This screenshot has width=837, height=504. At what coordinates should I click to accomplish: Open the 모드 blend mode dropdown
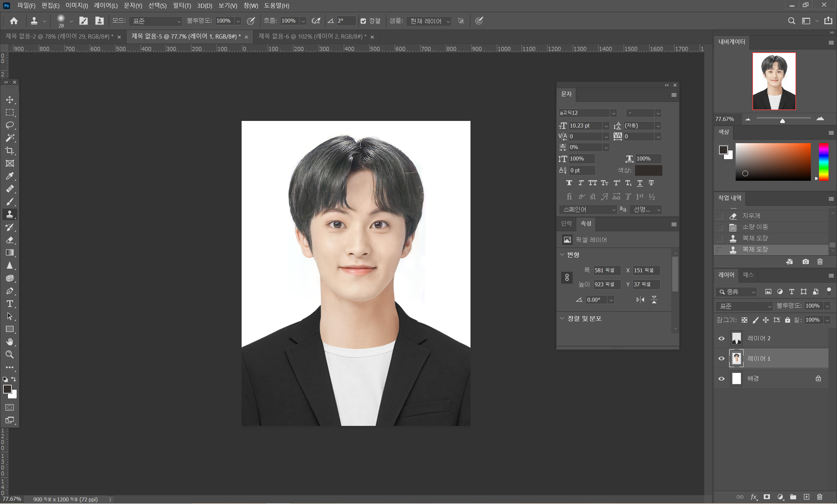[x=156, y=21]
